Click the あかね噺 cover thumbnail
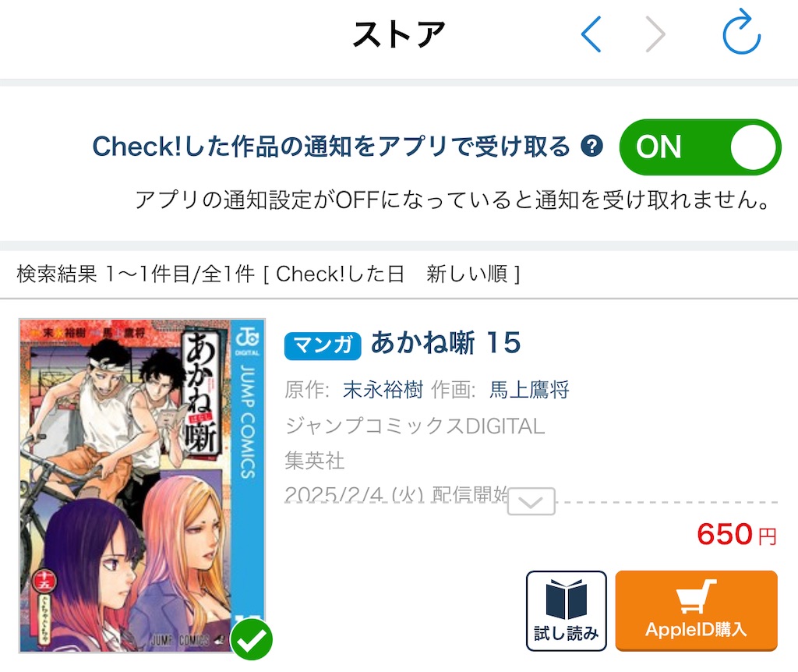The width and height of the screenshot is (798, 672). [142, 486]
